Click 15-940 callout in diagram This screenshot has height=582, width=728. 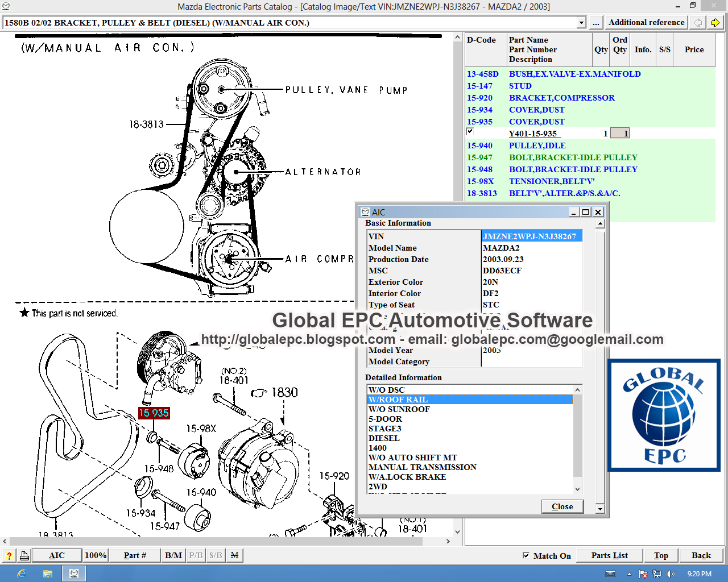tap(201, 492)
